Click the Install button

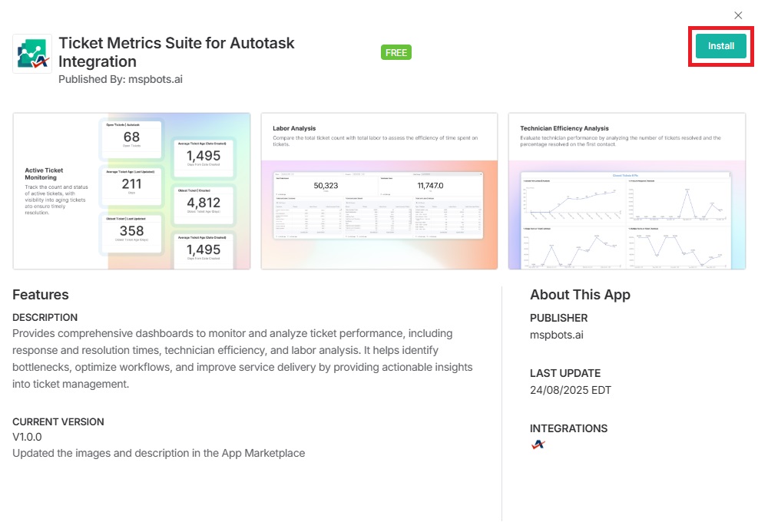(x=720, y=46)
